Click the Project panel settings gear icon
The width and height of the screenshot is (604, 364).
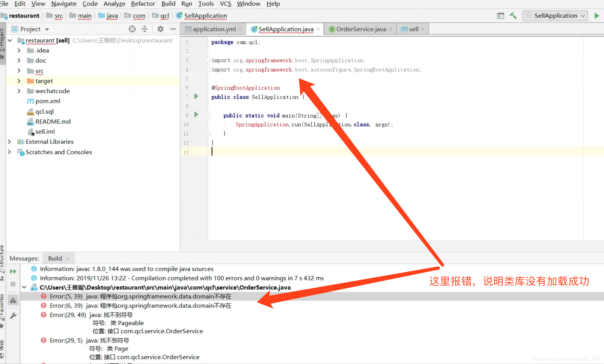point(160,29)
